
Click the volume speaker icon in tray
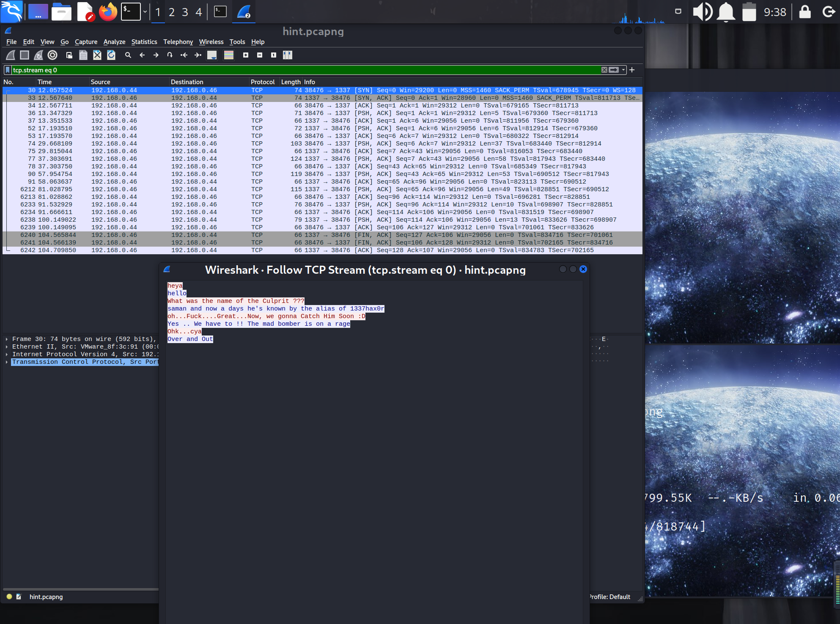coord(702,12)
